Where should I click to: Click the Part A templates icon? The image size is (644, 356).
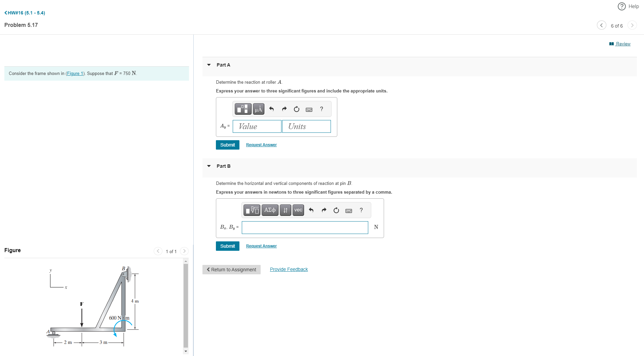tap(243, 109)
